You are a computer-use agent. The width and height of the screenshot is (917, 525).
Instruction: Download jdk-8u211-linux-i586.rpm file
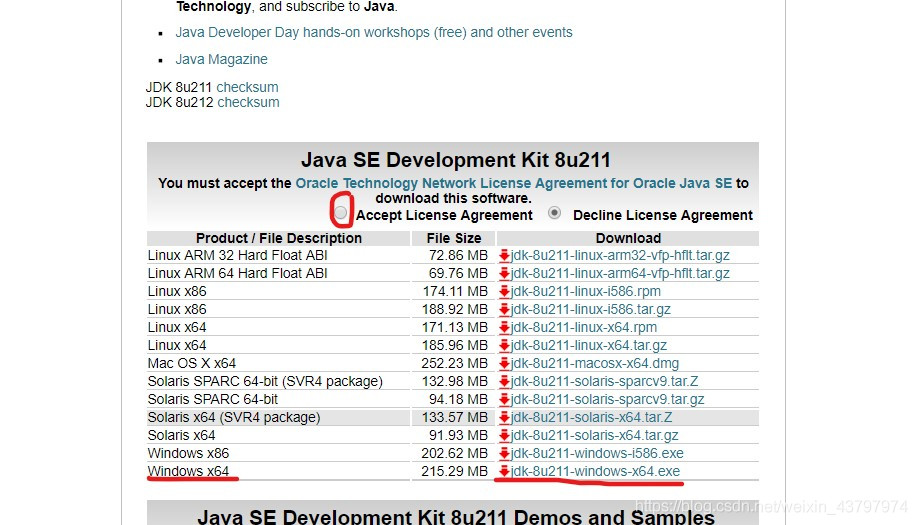pyautogui.click(x=585, y=291)
